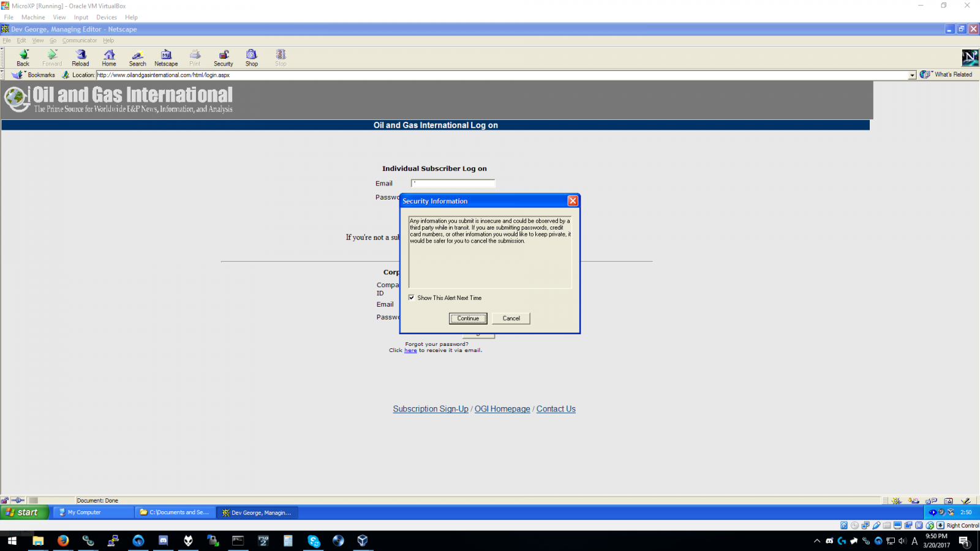Go to Home via toolbar icon
This screenshot has width=980, height=551.
(x=109, y=58)
